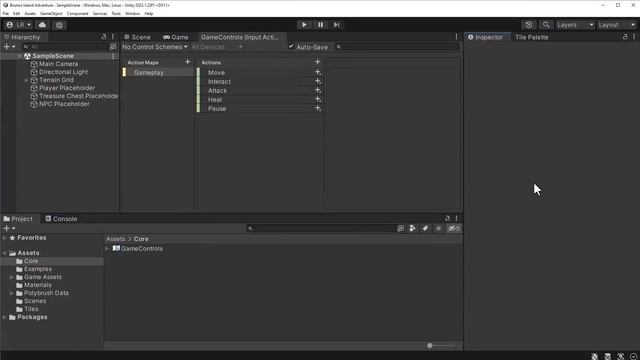Step one frame forward
This screenshot has height=360, width=640.
coord(337,25)
